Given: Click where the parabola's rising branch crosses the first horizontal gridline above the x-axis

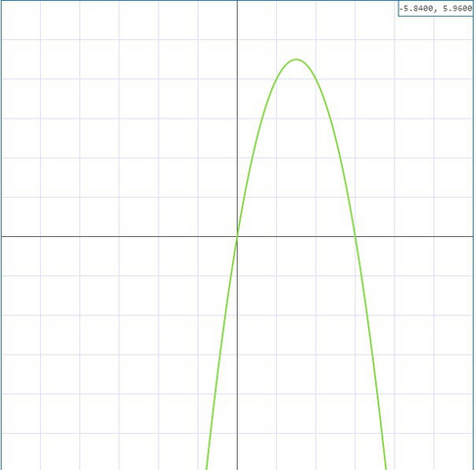Looking at the screenshot, I should click(x=244, y=197).
